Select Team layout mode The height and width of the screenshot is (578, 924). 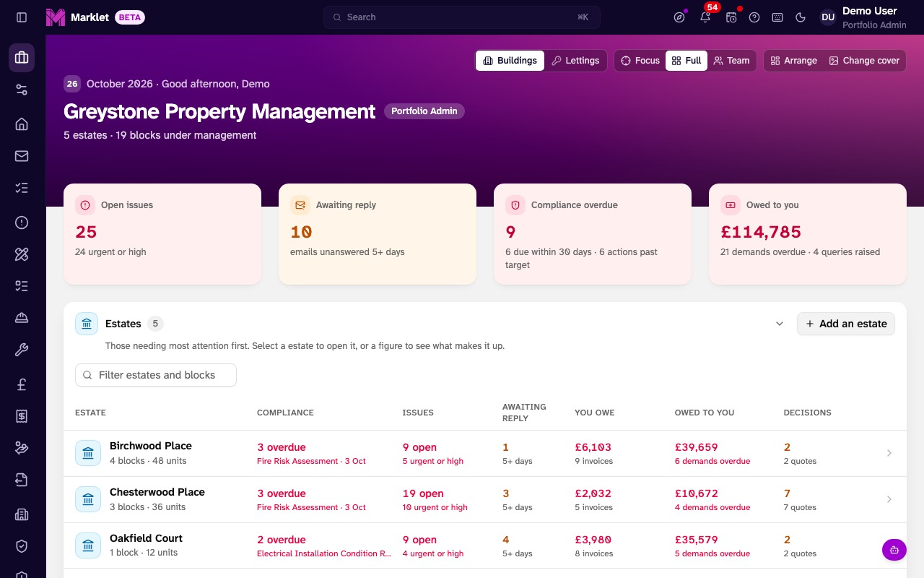731,61
